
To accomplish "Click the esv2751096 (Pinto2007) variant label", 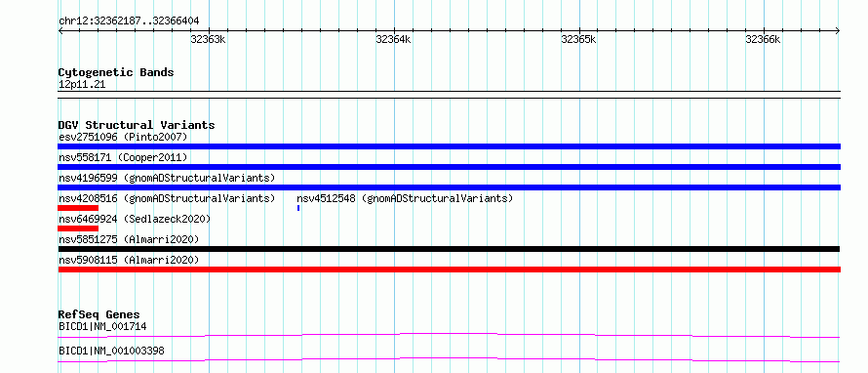I will coord(123,137).
